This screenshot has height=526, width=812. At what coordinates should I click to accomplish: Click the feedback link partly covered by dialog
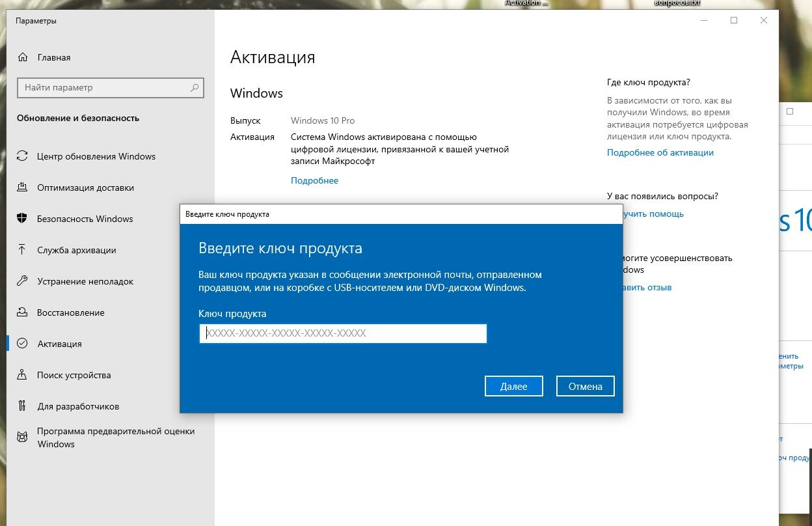click(647, 287)
